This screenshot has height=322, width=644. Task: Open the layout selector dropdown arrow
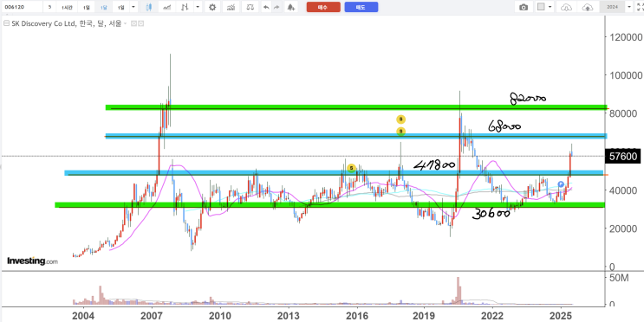[550, 7]
